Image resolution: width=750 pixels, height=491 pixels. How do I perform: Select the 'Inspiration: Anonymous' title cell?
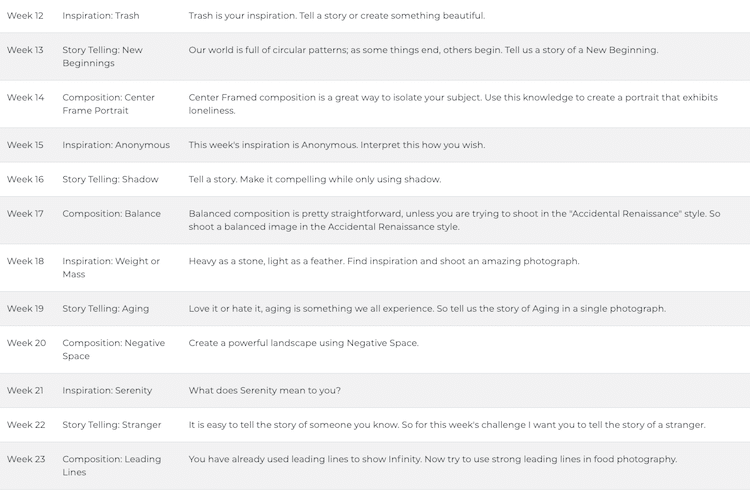tap(116, 145)
